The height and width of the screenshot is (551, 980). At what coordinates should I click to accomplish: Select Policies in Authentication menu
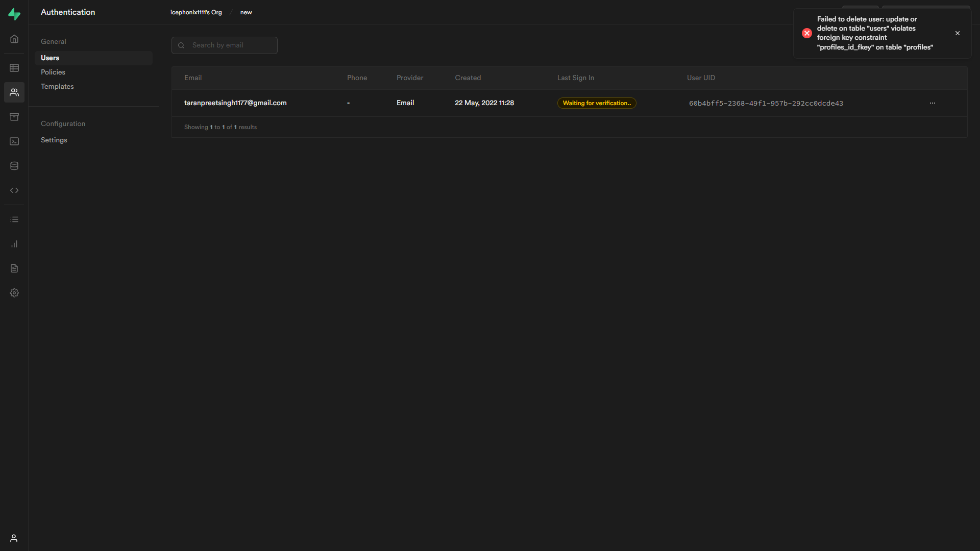[x=53, y=72]
